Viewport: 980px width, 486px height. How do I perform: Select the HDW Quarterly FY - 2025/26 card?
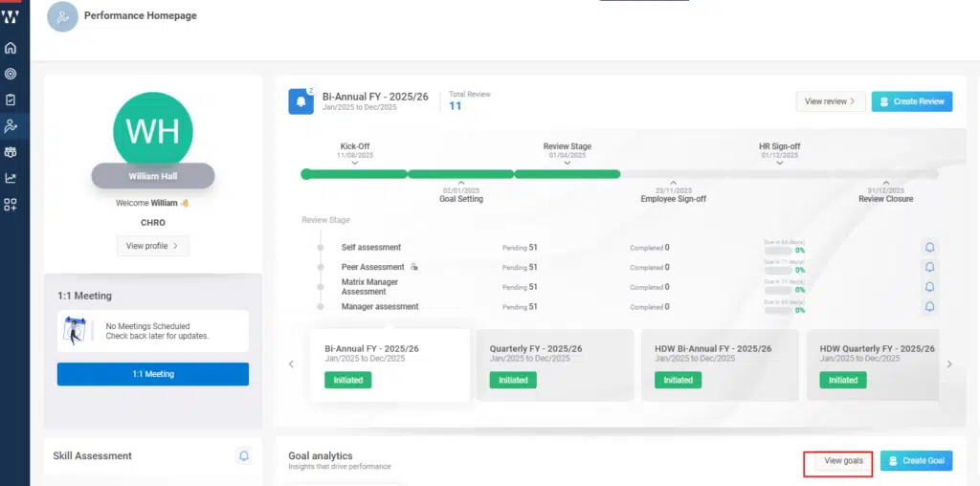click(x=873, y=364)
